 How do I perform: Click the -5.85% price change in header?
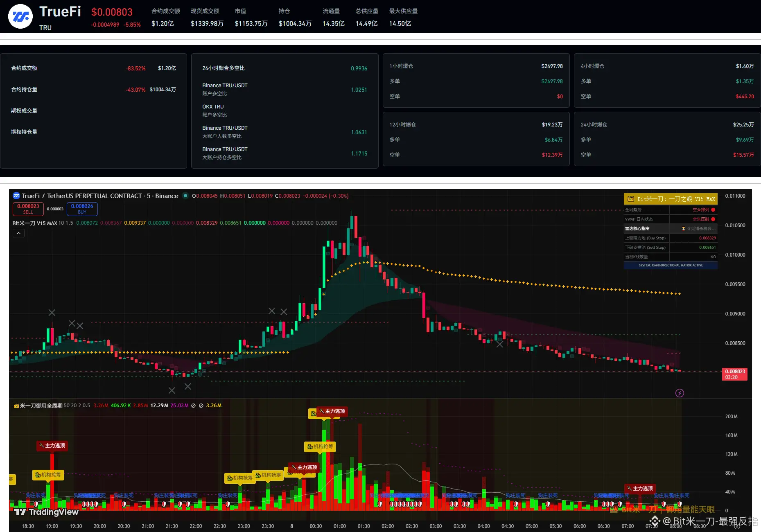click(x=132, y=25)
